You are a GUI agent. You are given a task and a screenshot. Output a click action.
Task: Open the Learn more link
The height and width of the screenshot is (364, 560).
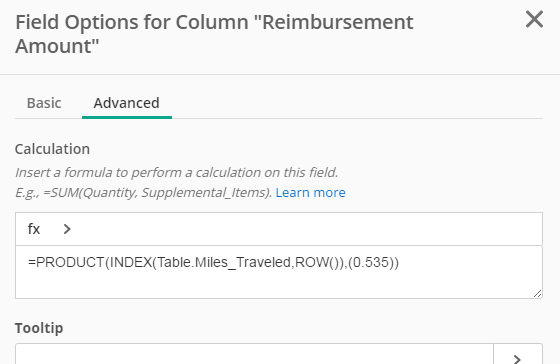click(310, 193)
